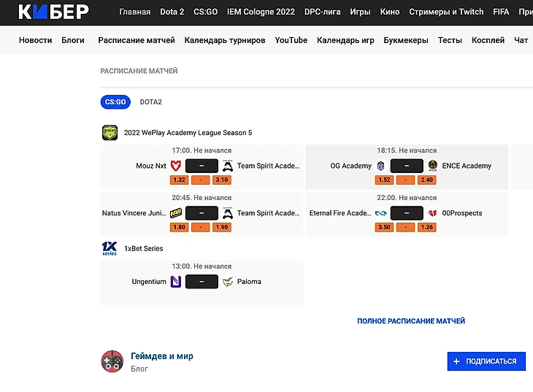533x392 pixels.
Task: Click the 1.52 odds for OG Academy
Action: (x=384, y=180)
